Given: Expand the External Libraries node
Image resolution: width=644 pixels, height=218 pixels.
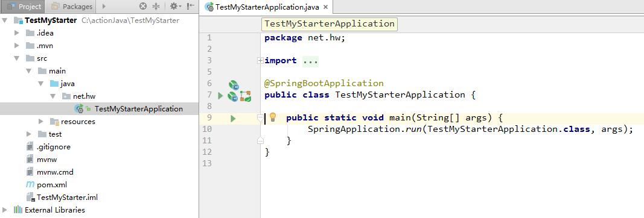Looking at the screenshot, I should 4,210.
